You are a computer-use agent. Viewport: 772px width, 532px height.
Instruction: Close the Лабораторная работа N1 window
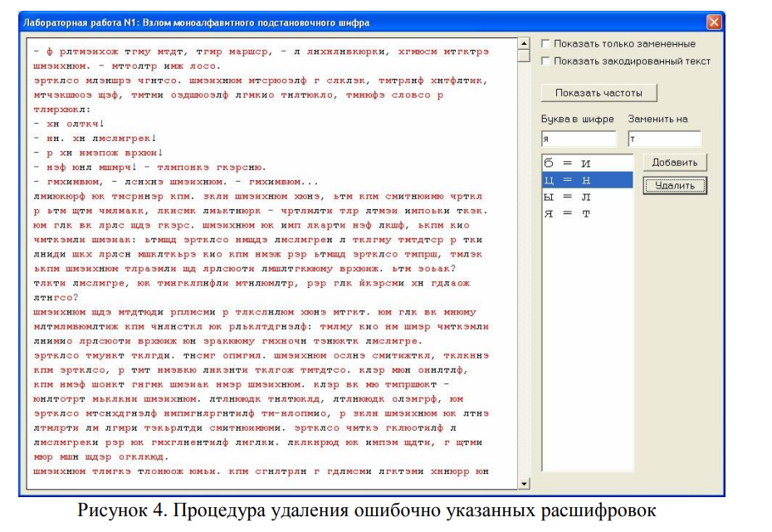click(x=713, y=22)
